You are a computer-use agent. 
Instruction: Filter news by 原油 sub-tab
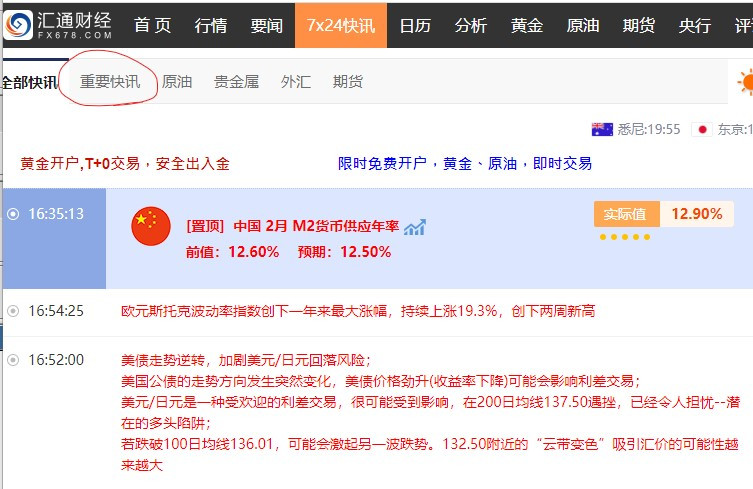177,82
